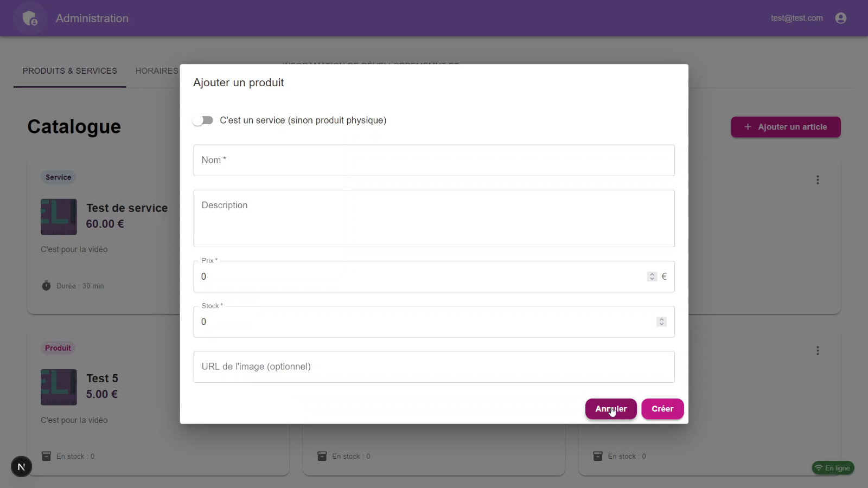Viewport: 868px width, 488px height.
Task: Toggle the 'C'est un service' switch
Action: click(203, 120)
